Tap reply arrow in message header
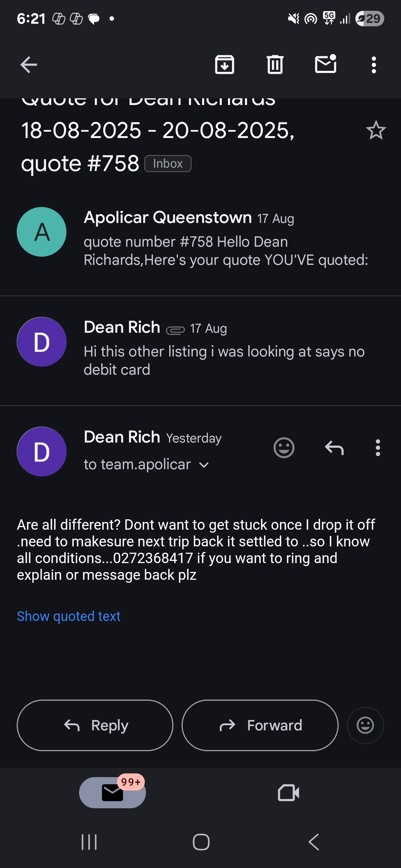This screenshot has width=401, height=868. coord(334,448)
